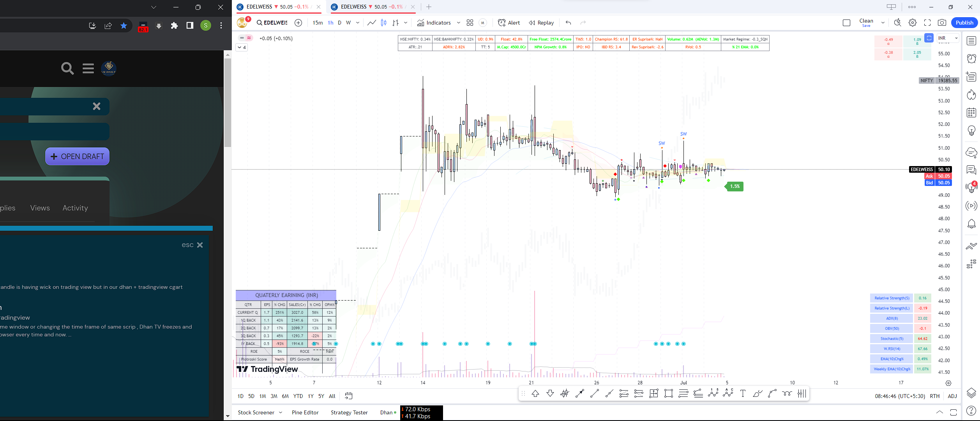Screen dimensions: 980x421
Task: Start bar Replay mode
Action: pyautogui.click(x=541, y=23)
